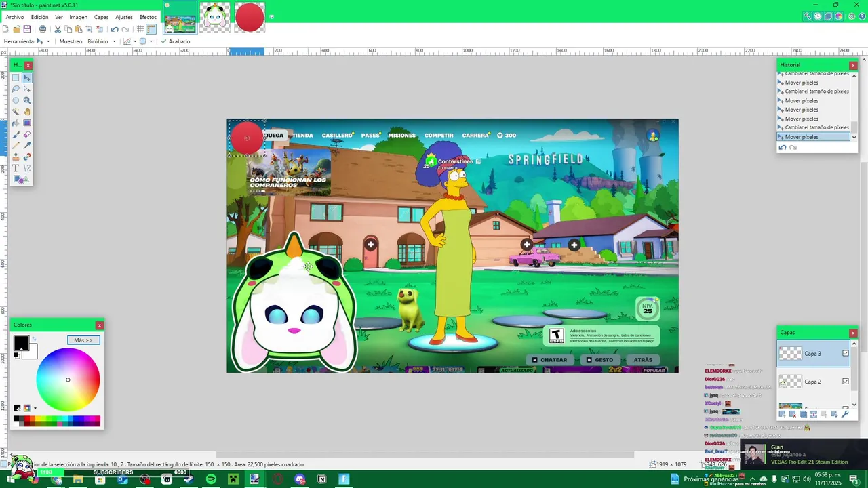The height and width of the screenshot is (488, 868).
Task: Click Duplicate Layer icon in Capas
Action: point(803,413)
